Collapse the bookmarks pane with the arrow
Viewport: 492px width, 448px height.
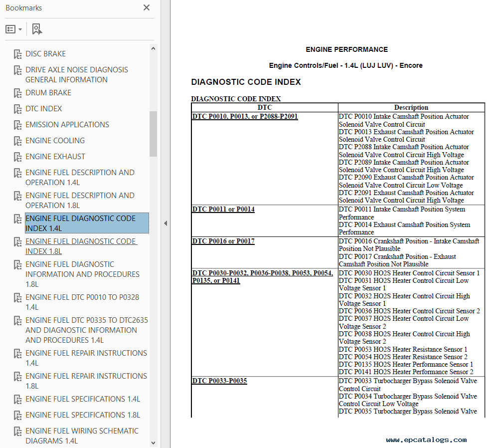click(165, 223)
